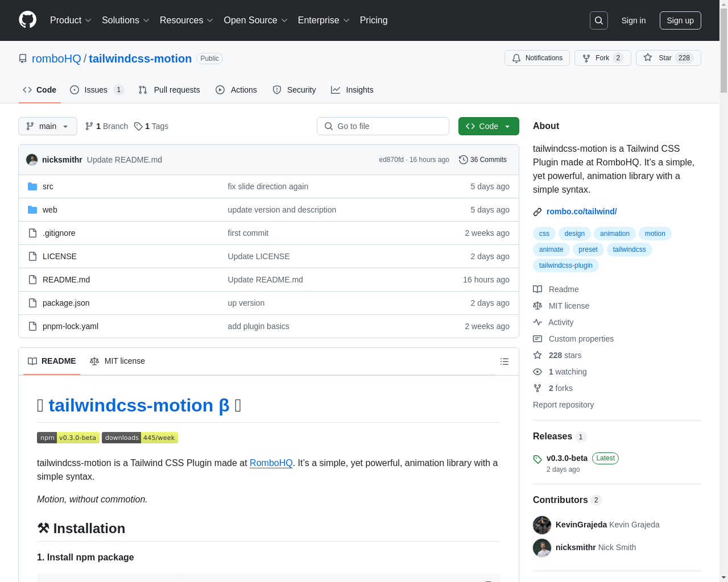Click the RomboHQ link in README text

click(x=271, y=463)
